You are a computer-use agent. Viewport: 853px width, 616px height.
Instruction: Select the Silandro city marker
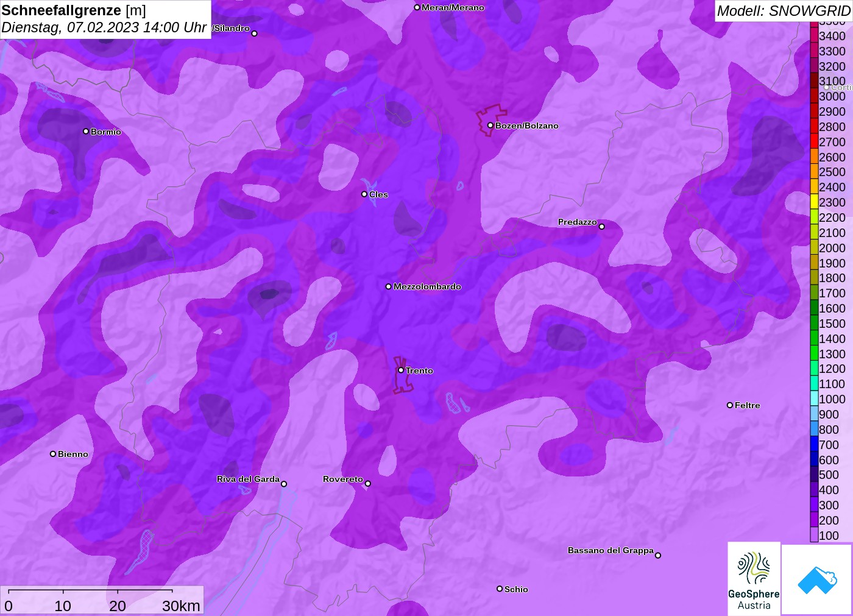[x=255, y=34]
